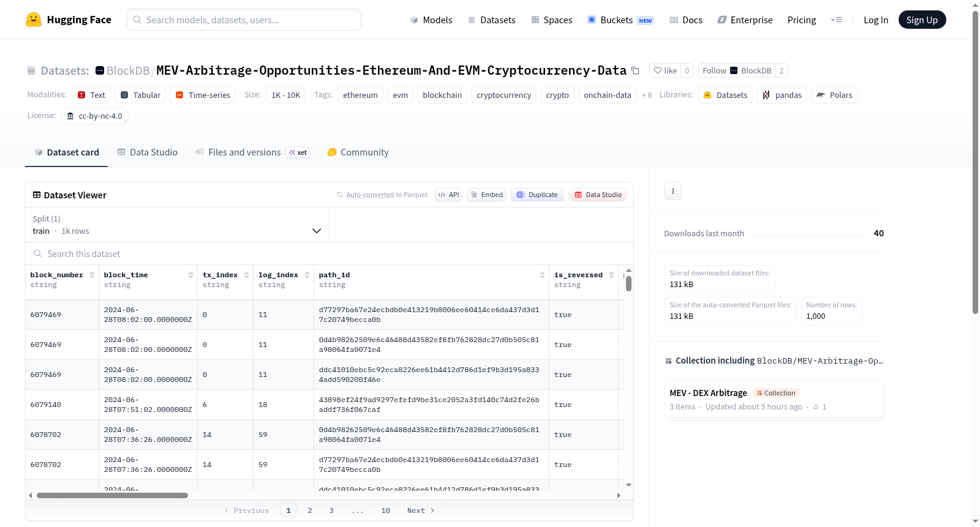Switch to the Data Studio tab
980x527 pixels.
click(148, 152)
